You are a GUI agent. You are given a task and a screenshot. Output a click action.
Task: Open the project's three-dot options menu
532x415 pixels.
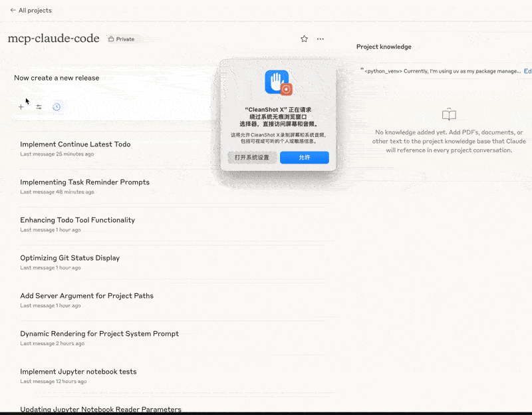321,39
